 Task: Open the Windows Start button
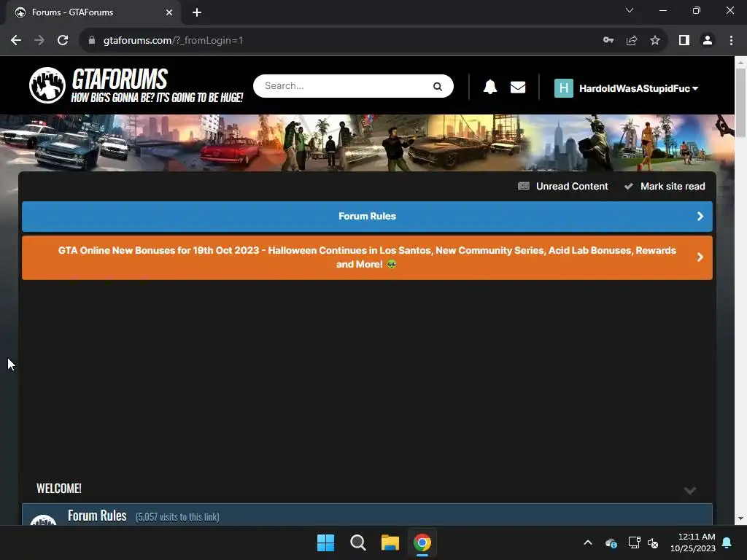click(x=326, y=542)
